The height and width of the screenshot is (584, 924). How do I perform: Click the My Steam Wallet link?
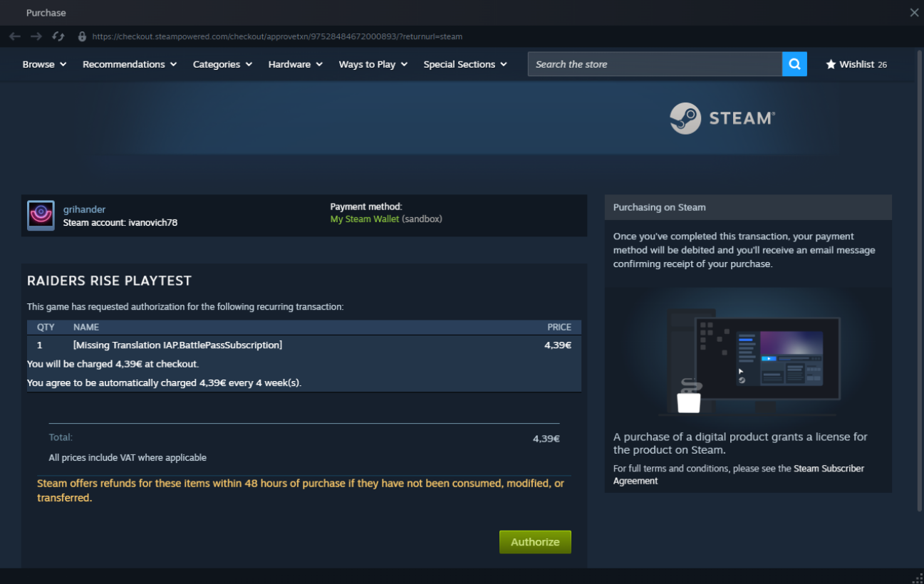pos(364,219)
